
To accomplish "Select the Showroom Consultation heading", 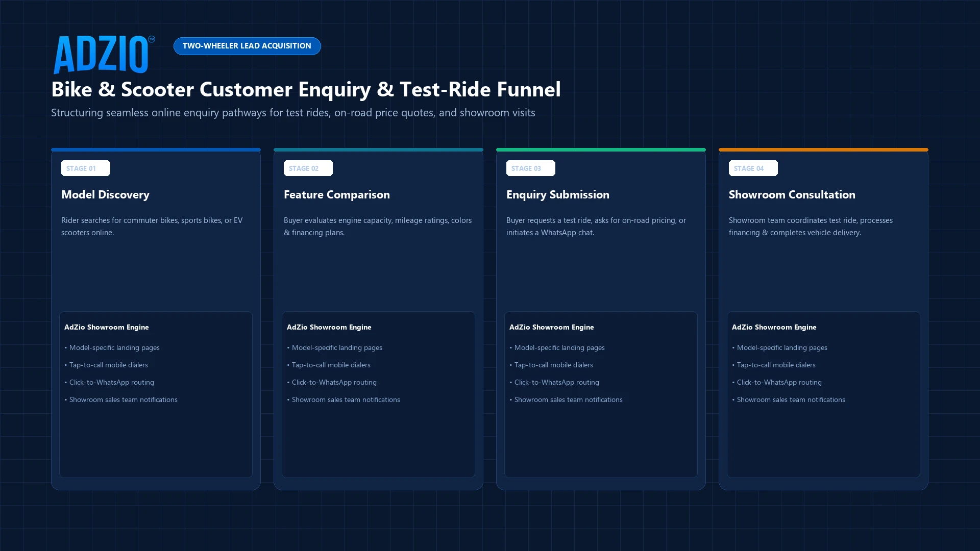I will tap(792, 195).
